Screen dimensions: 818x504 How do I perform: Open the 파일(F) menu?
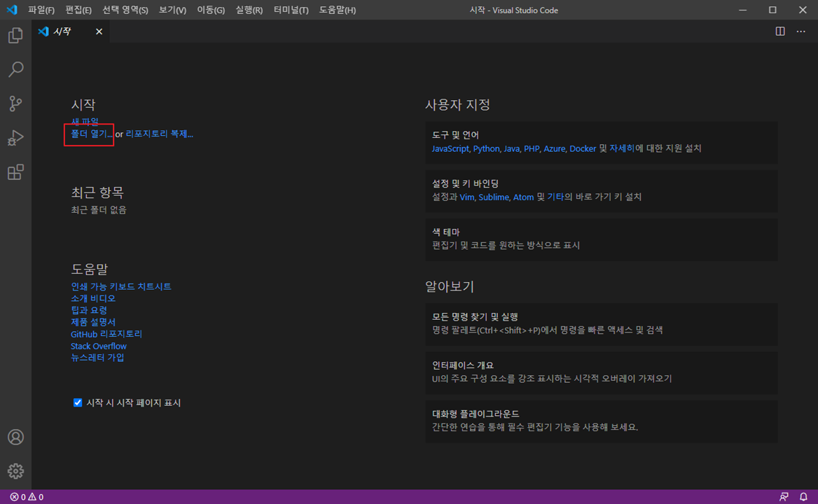[x=41, y=10]
